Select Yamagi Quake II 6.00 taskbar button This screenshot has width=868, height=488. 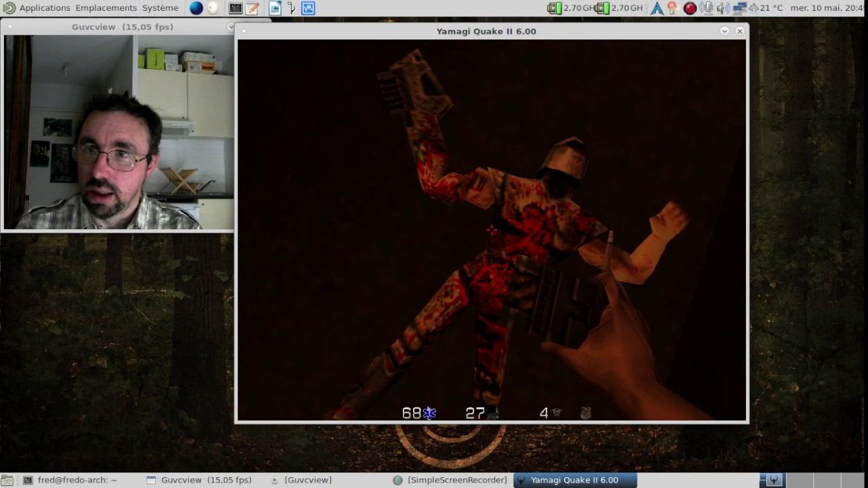pyautogui.click(x=575, y=480)
